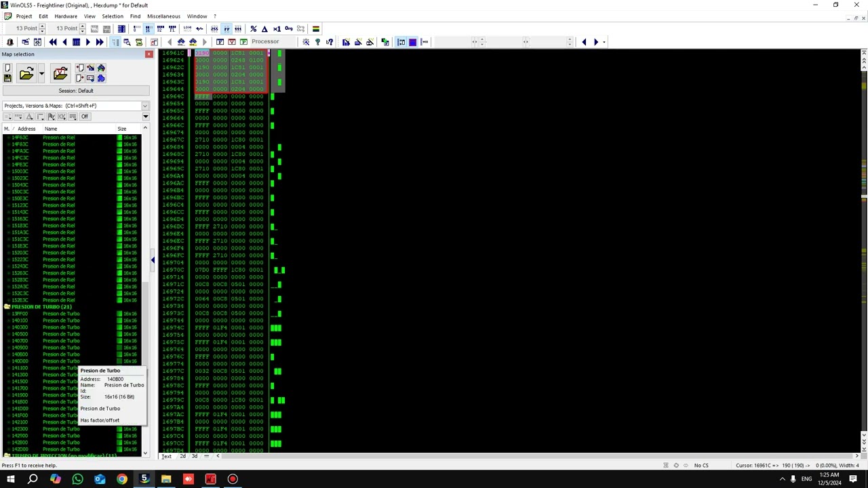Click the F box icon before Processor
Screen dimensions: 868x488
pyautogui.click(x=220, y=42)
